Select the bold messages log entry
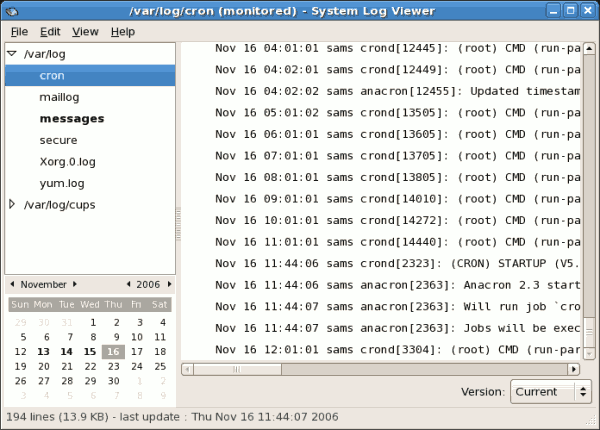This screenshot has width=600, height=430. 72,118
